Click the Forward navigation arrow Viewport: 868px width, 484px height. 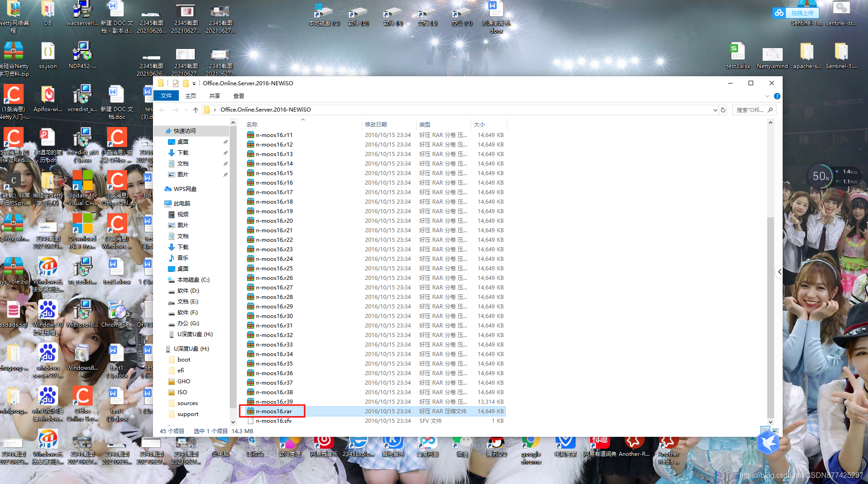[176, 110]
